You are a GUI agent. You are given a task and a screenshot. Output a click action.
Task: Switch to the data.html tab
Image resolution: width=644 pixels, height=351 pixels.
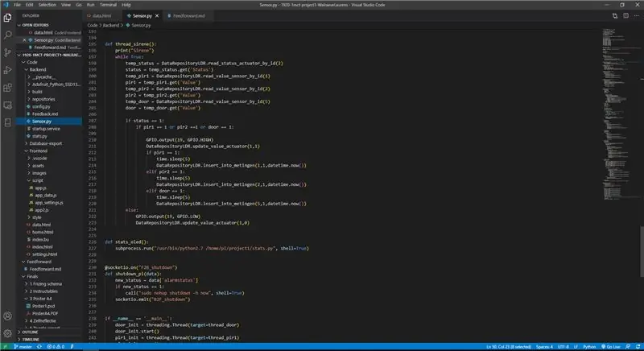(101, 15)
